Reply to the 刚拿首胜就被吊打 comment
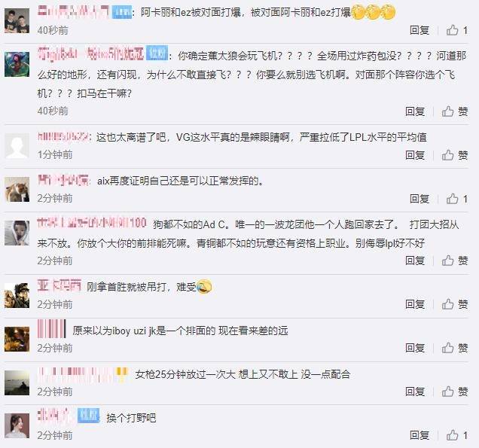This screenshot has width=479, height=448. (x=415, y=304)
